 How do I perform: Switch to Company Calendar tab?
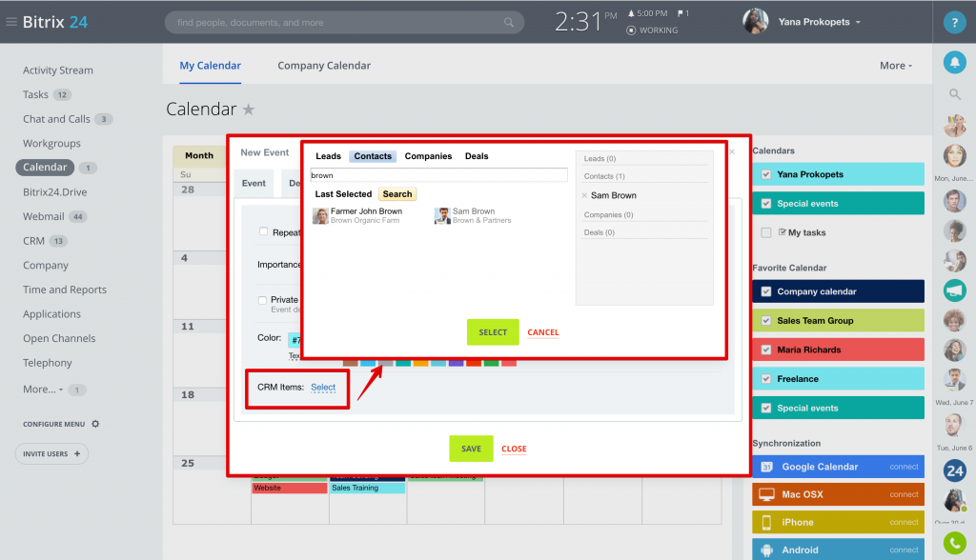(x=324, y=66)
